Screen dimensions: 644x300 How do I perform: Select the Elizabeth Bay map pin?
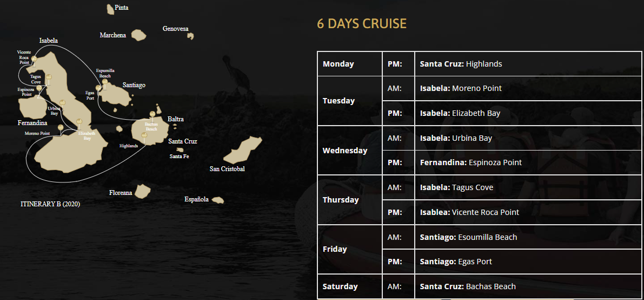pos(79,122)
